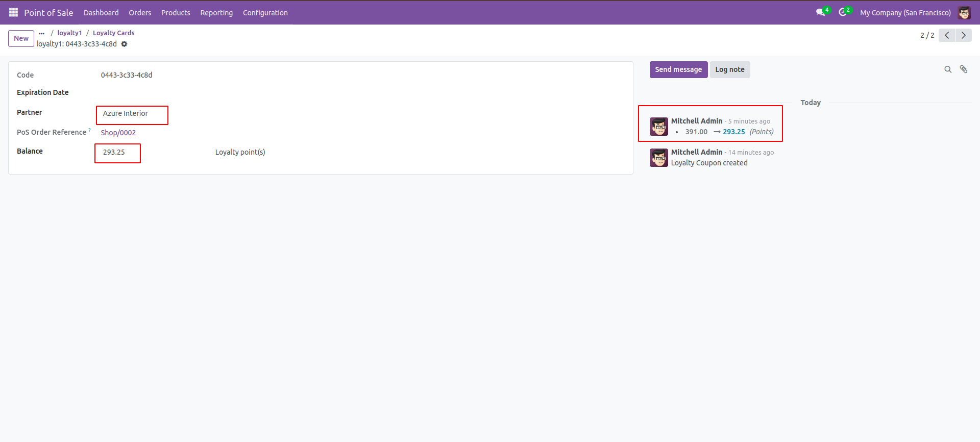The width and height of the screenshot is (980, 442).
Task: Click the Log note button
Action: (729, 69)
